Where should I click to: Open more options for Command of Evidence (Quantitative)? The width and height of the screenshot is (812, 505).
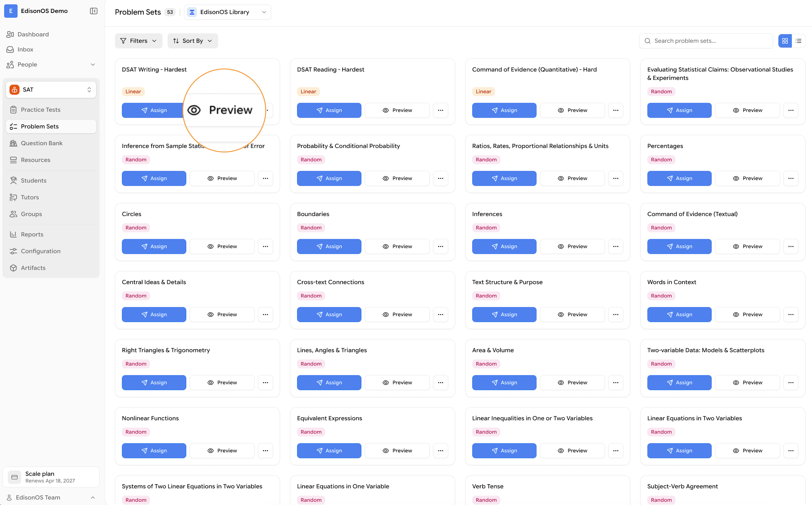[x=616, y=110]
